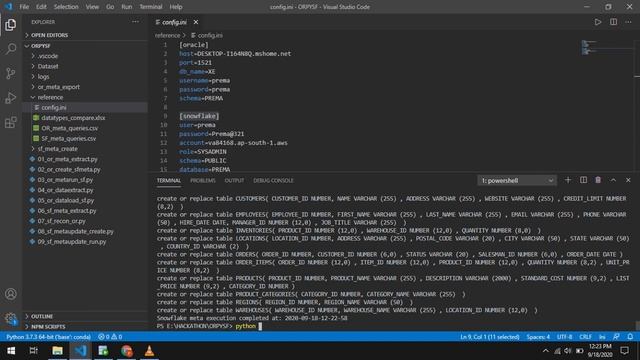640x360 pixels.
Task: Expand the or_meta_export folder
Action: tap(58, 87)
